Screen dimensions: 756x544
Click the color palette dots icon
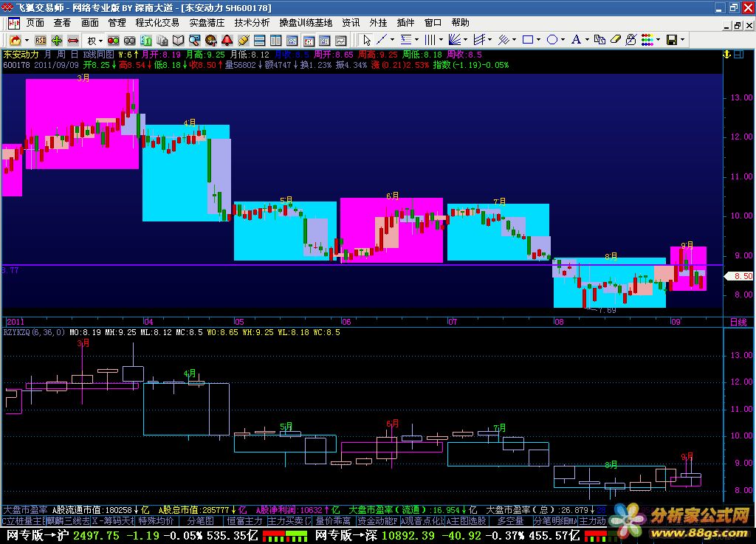[x=647, y=40]
